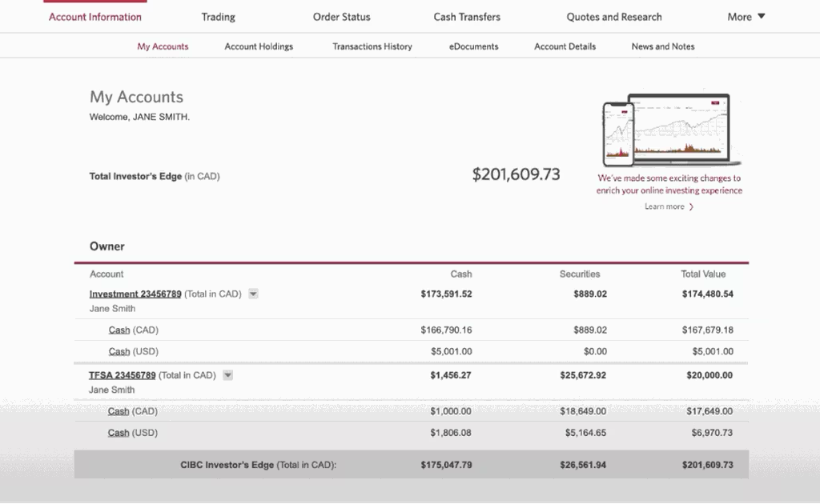
Task: Expand the More dropdown menu
Action: 746,17
